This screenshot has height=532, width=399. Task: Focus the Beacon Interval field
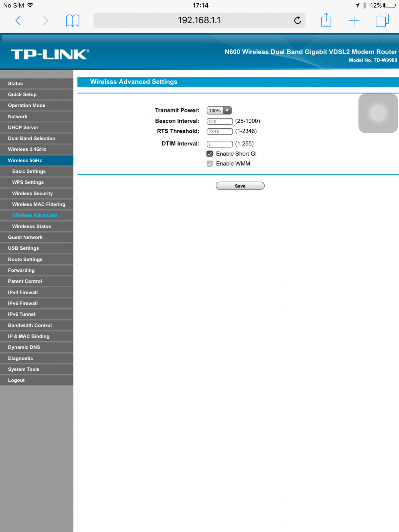(220, 121)
